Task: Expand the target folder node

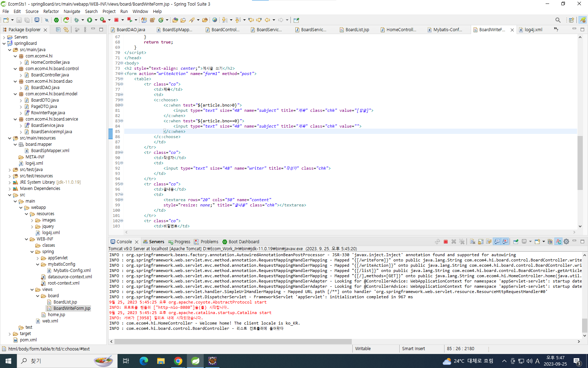Action: [9, 334]
